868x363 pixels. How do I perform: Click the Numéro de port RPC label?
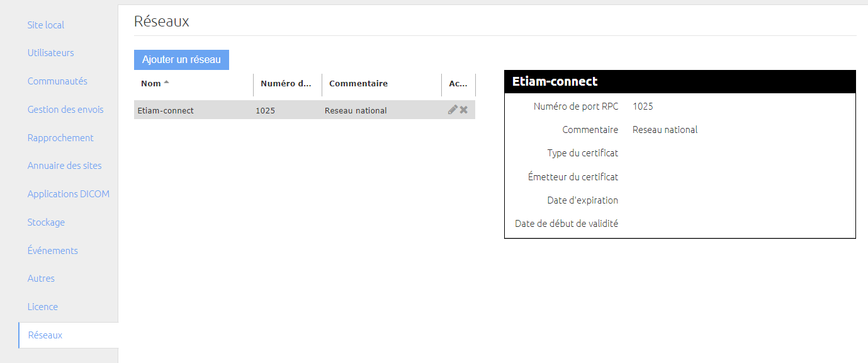coord(576,107)
